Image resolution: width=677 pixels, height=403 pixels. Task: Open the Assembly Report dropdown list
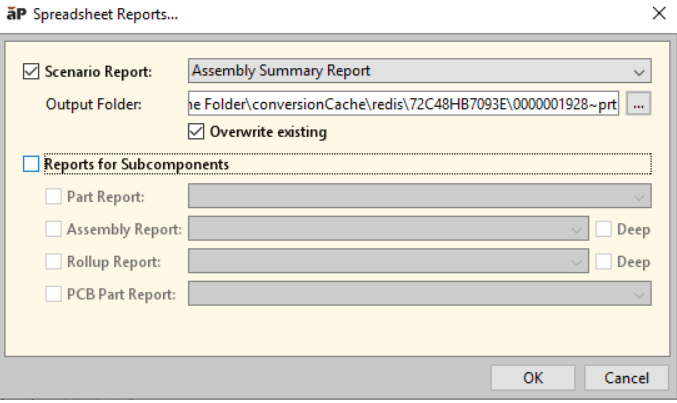pyautogui.click(x=388, y=229)
